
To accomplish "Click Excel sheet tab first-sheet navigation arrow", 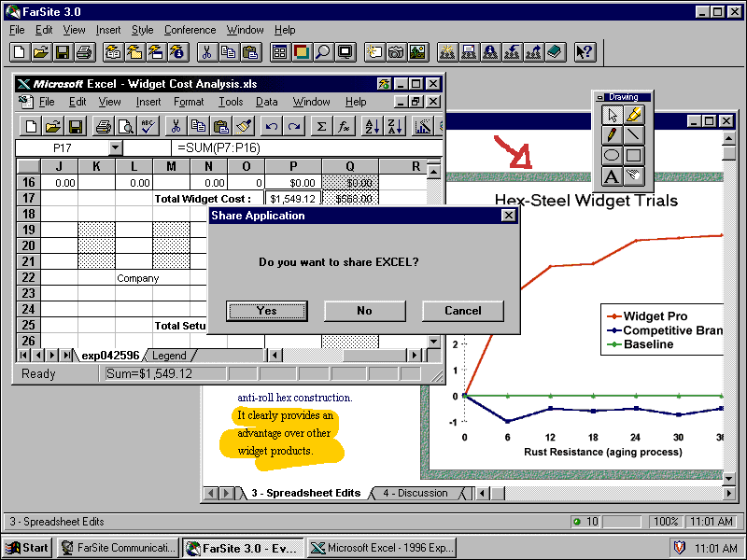I will (22, 356).
